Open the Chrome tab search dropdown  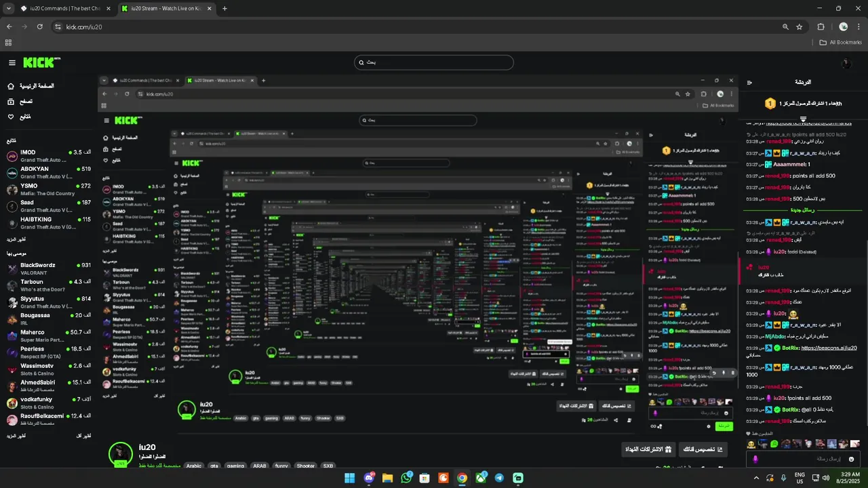tap(8, 8)
